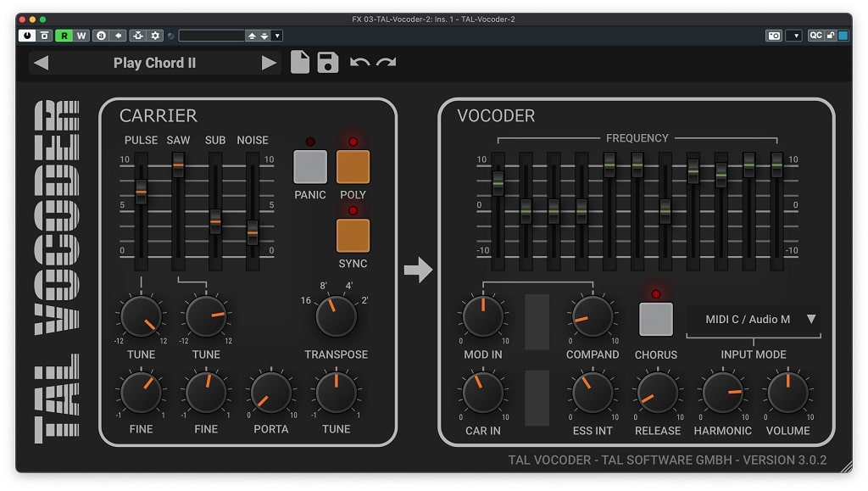Save preset with floppy disk icon
The width and height of the screenshot is (868, 491).
(x=328, y=63)
